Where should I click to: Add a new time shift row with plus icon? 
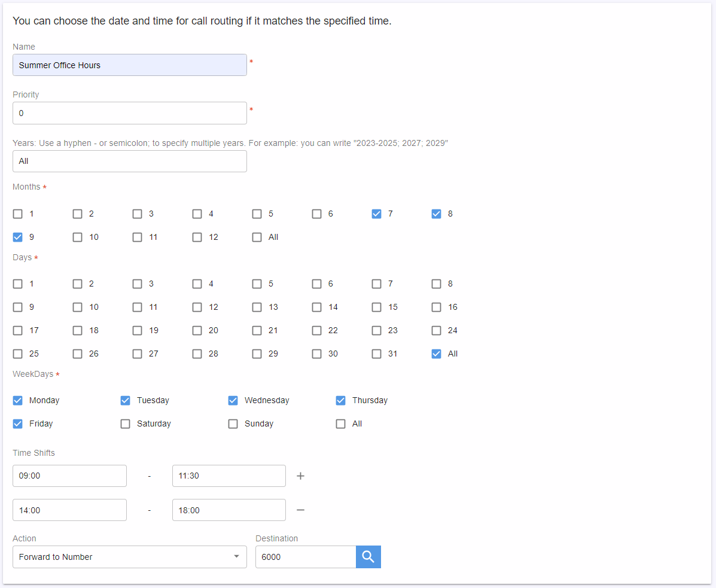[300, 476]
